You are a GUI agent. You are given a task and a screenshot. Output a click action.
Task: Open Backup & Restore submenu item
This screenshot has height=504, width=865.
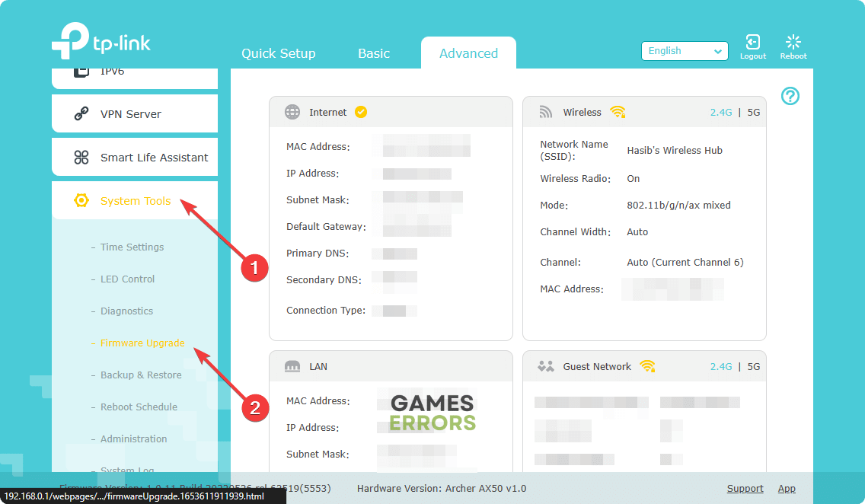[x=141, y=375]
